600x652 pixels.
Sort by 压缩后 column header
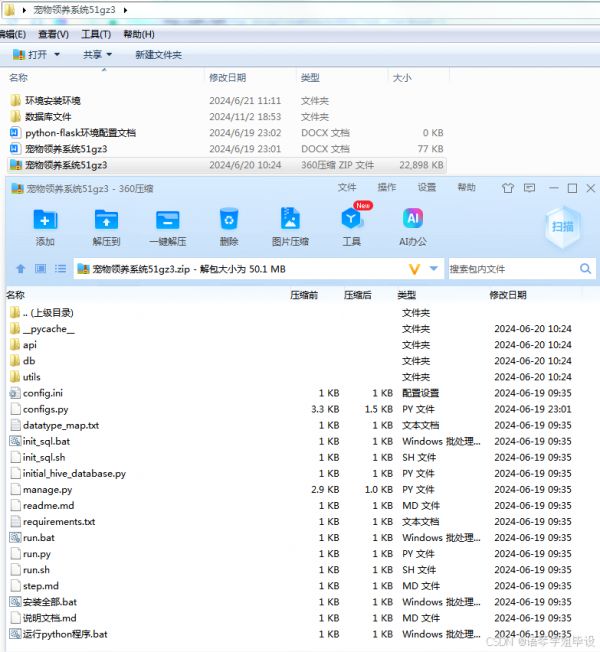358,295
